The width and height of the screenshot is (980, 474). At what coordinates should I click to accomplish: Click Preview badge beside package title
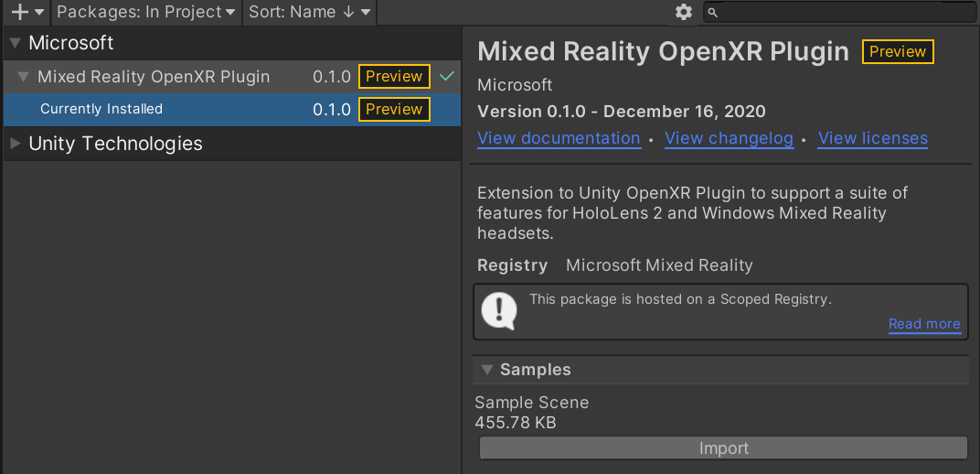pos(898,52)
